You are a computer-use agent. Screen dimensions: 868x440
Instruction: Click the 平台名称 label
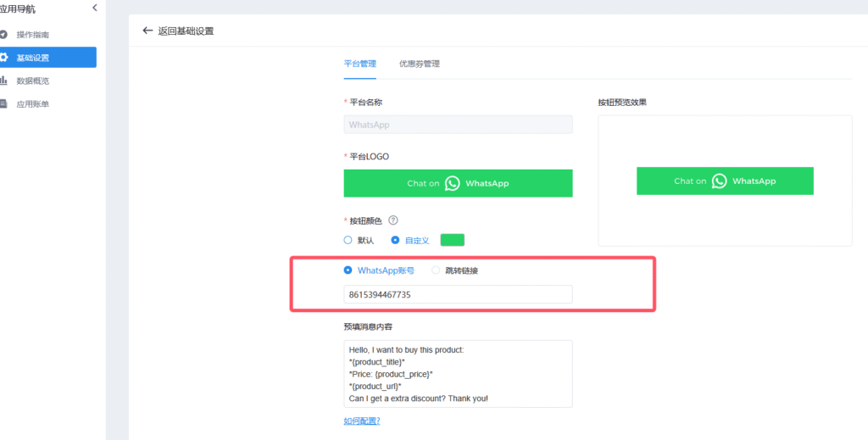(x=366, y=103)
